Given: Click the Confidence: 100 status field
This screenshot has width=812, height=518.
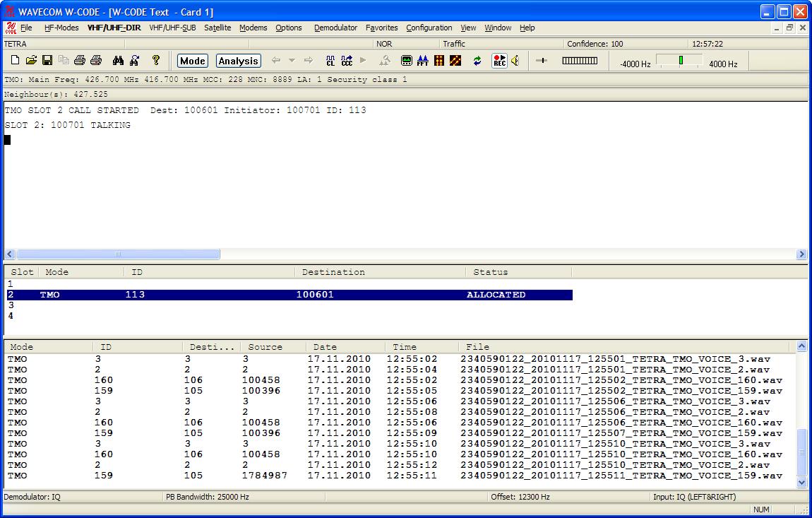Looking at the screenshot, I should coord(626,44).
